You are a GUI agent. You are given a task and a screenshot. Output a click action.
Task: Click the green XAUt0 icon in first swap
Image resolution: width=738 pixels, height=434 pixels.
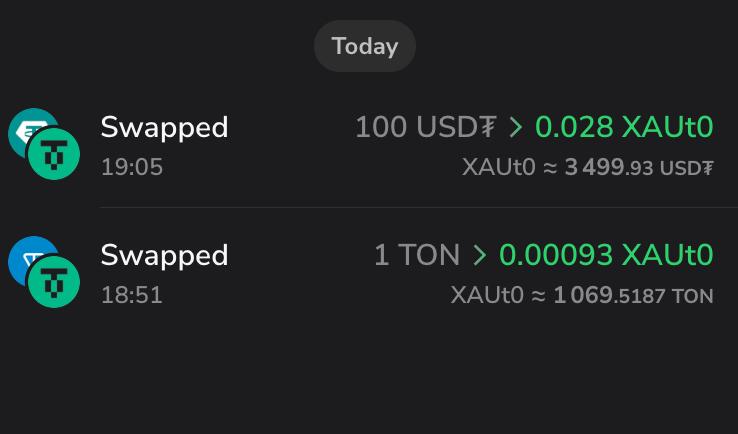coord(54,153)
